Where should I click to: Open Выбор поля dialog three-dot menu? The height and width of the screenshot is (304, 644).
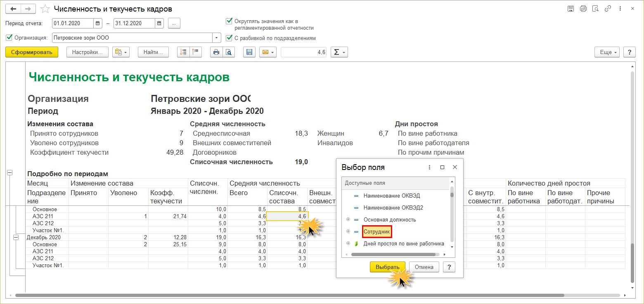point(430,167)
